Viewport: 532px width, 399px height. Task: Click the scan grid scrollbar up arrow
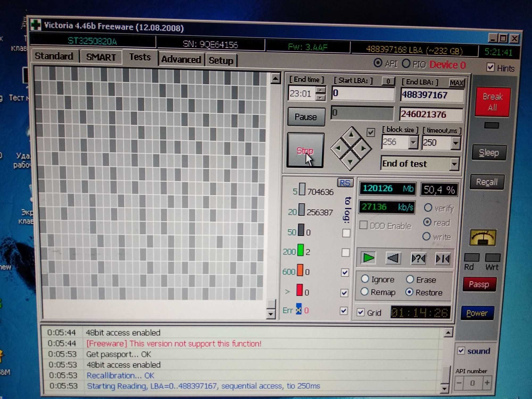(276, 78)
